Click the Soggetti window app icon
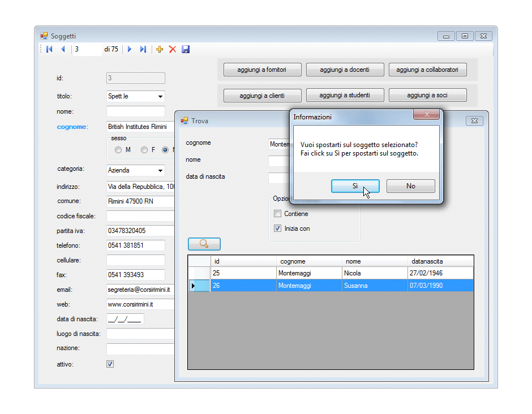This screenshot has height=414, width=532. click(44, 36)
